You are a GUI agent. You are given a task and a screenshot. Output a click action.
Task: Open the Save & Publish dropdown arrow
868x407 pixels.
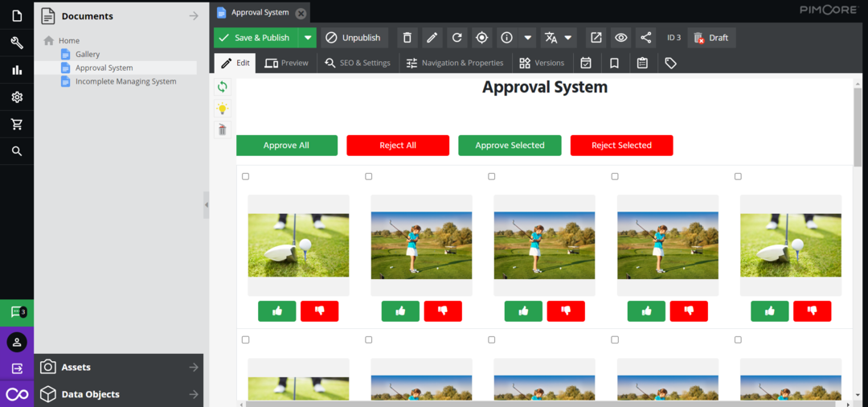tap(308, 38)
